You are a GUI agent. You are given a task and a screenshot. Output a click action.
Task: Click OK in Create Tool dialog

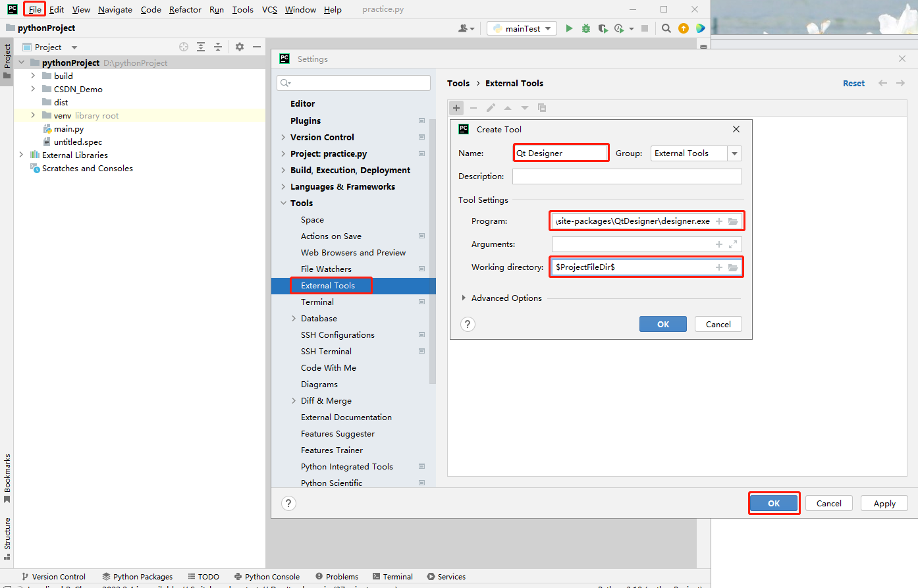coord(663,324)
